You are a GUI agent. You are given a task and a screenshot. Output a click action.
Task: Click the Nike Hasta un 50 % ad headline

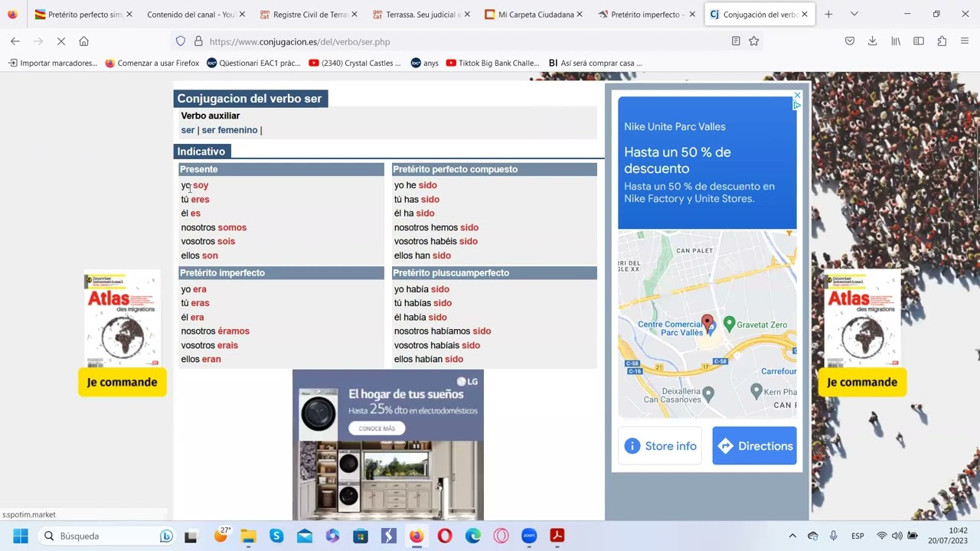pyautogui.click(x=678, y=160)
